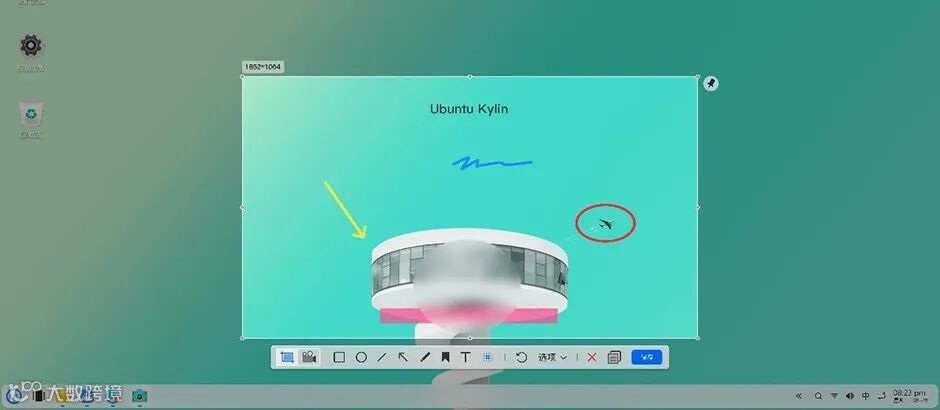Select the straight line tool
Viewport: 940px width, 410px height.
(382, 357)
